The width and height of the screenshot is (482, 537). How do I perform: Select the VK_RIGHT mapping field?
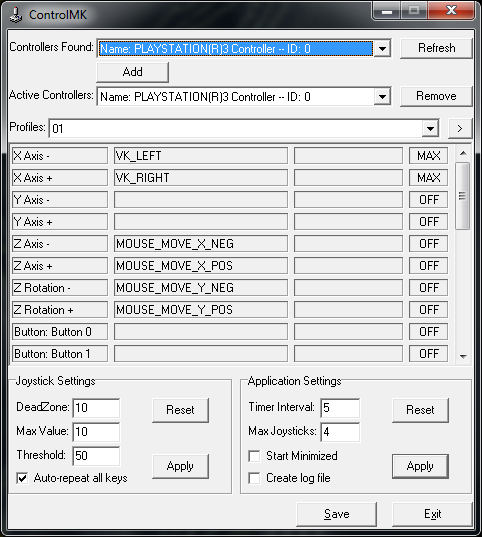pos(201,178)
